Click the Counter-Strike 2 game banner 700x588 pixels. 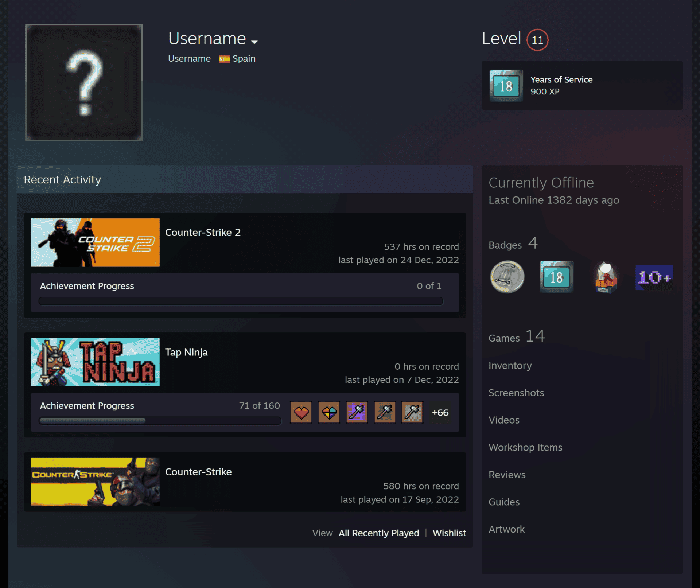[x=95, y=242]
